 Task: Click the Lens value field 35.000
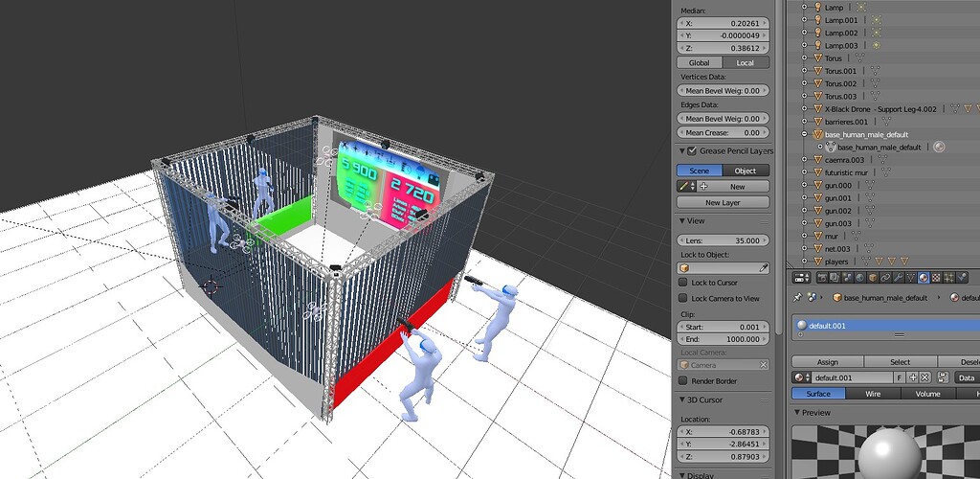[x=724, y=240]
